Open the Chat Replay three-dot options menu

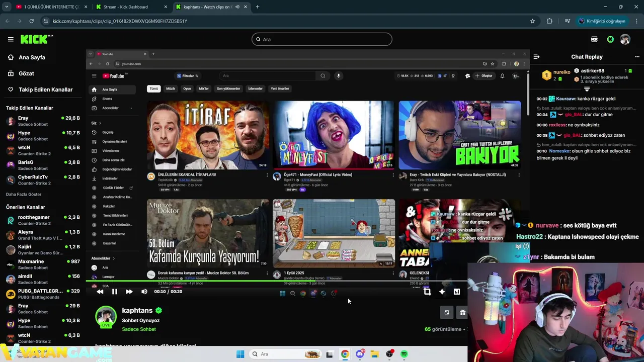pyautogui.click(x=637, y=57)
